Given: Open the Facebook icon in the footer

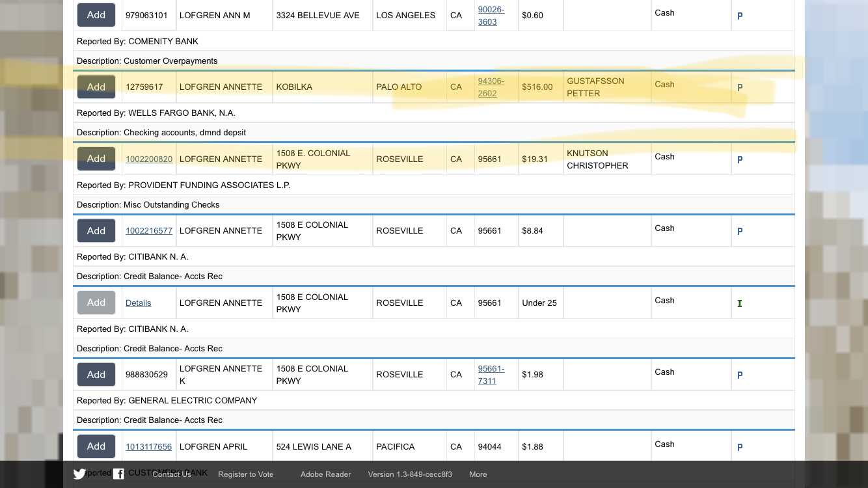Looking at the screenshot, I should click(118, 474).
